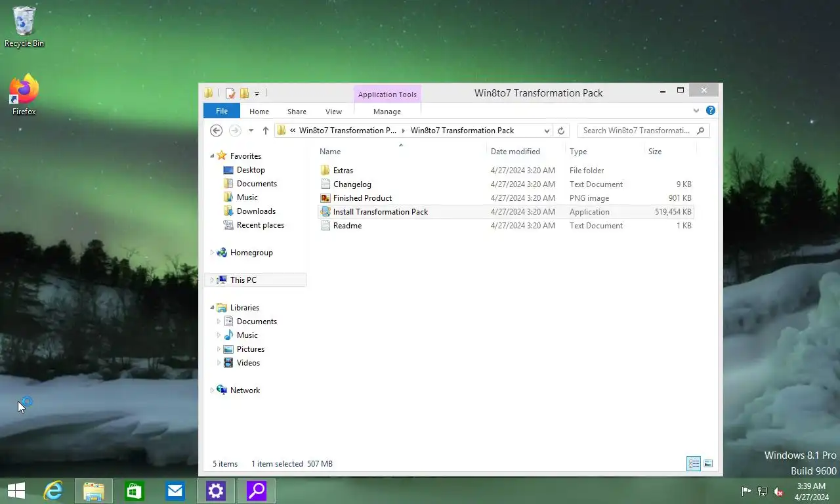Click the Win8to7 Transformation P... breadcrumb parent
Screen dimensions: 840x504
[x=348, y=131]
